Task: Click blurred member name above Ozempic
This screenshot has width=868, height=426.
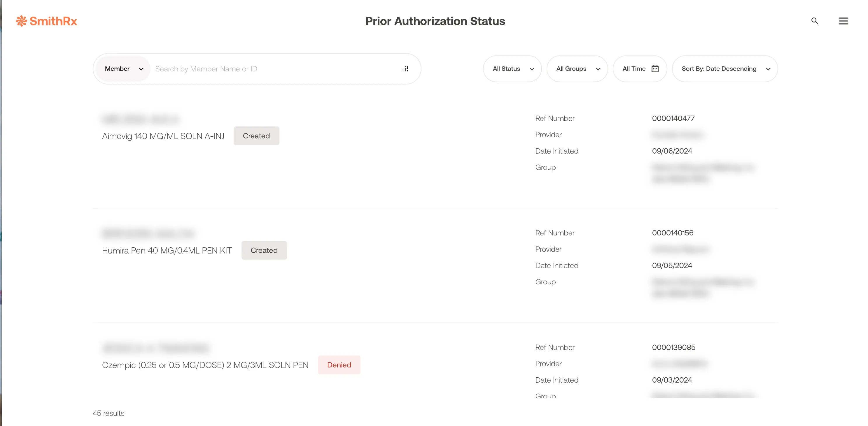Action: [156, 348]
